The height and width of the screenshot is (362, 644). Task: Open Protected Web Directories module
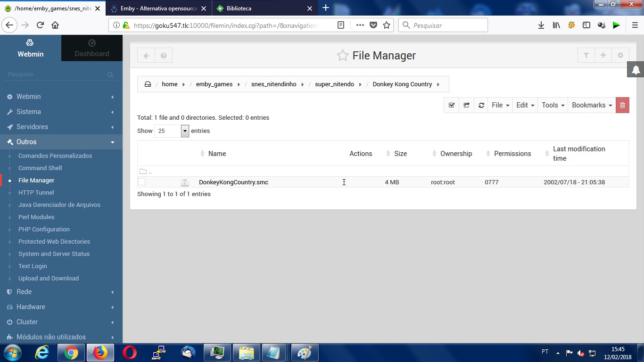(x=54, y=241)
